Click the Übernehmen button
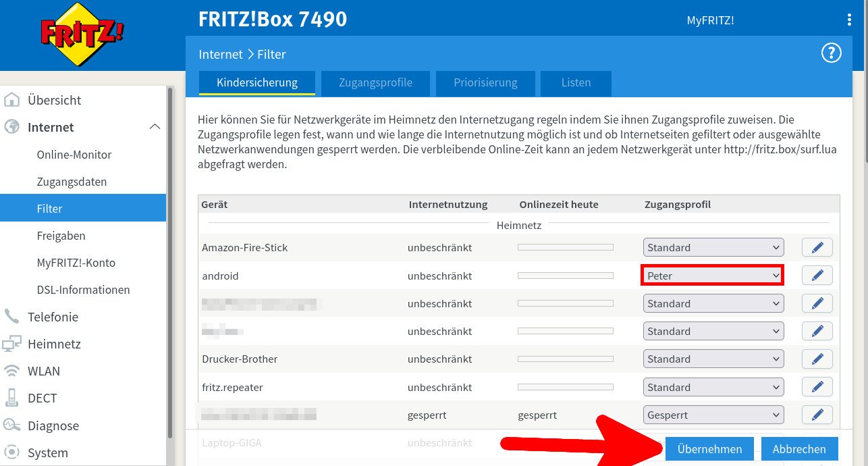Viewport: 868px width, 466px height. (709, 449)
